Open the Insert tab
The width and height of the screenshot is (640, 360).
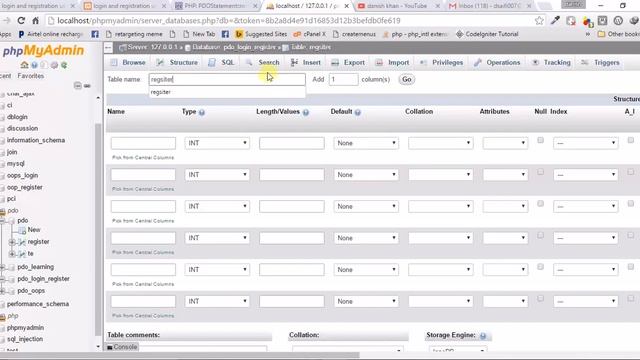click(306, 62)
